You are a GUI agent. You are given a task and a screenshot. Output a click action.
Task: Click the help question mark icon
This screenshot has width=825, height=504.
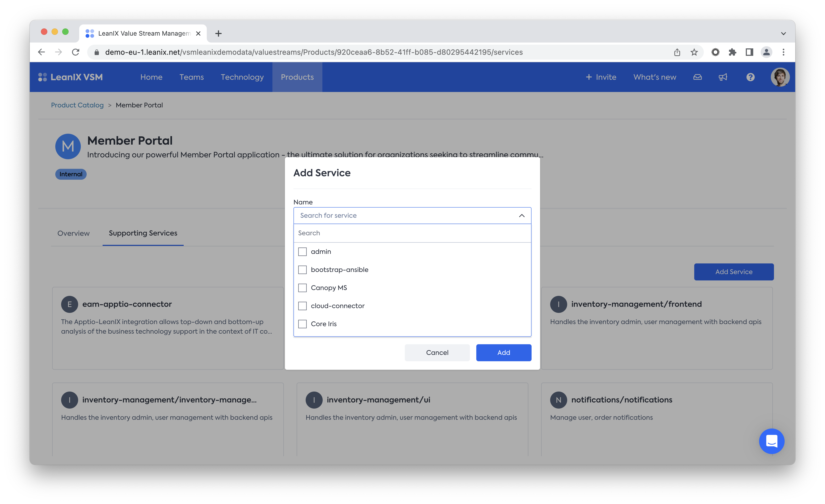pos(750,77)
